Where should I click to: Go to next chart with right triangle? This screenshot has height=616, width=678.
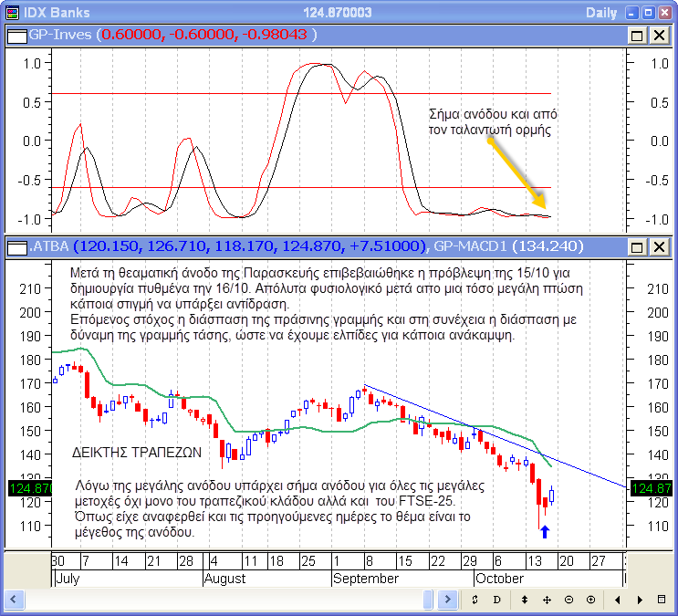[640, 600]
